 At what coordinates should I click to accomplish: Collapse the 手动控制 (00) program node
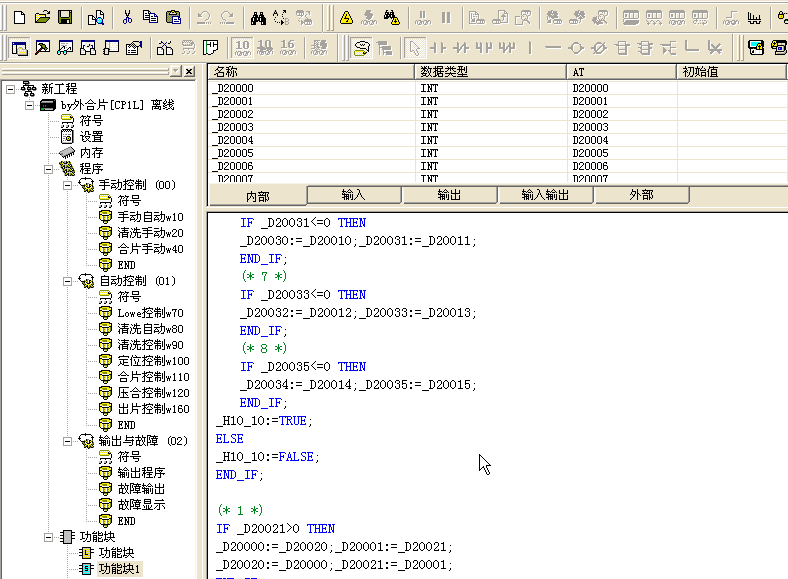point(67,185)
